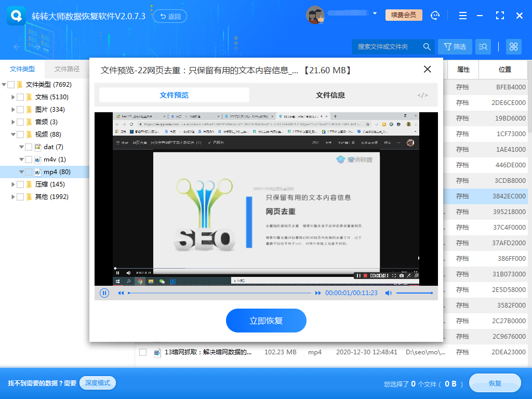The width and height of the screenshot is (532, 399).
Task: Check the 视频 (88) checkbox
Action: tap(20, 135)
